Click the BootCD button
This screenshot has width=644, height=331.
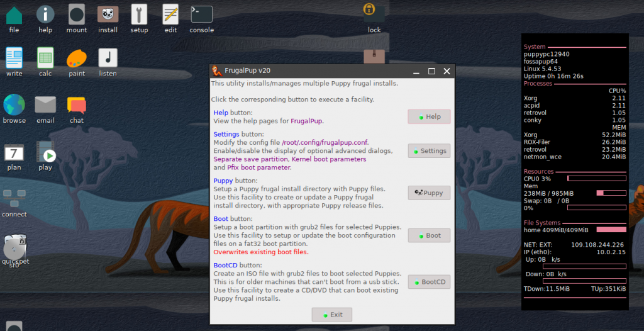429,282
